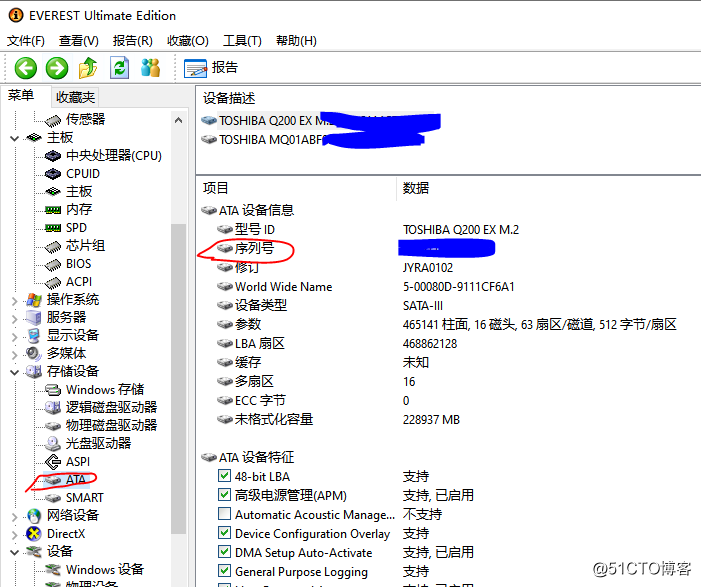Collapse the 设备 tree node

[x=14, y=553]
